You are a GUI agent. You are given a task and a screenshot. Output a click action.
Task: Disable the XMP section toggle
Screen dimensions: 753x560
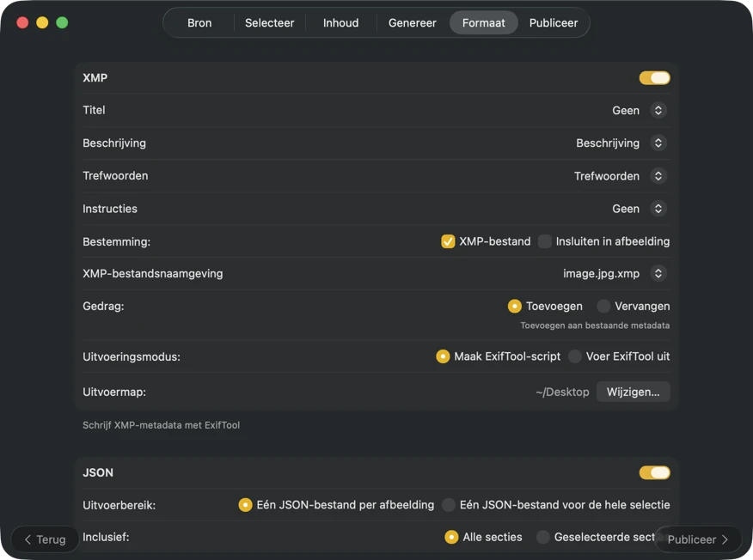click(x=654, y=77)
